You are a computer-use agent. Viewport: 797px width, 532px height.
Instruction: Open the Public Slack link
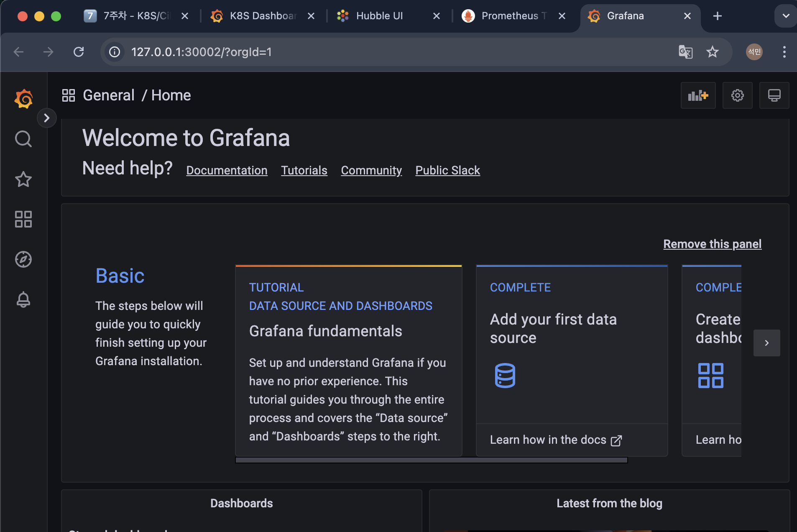447,170
